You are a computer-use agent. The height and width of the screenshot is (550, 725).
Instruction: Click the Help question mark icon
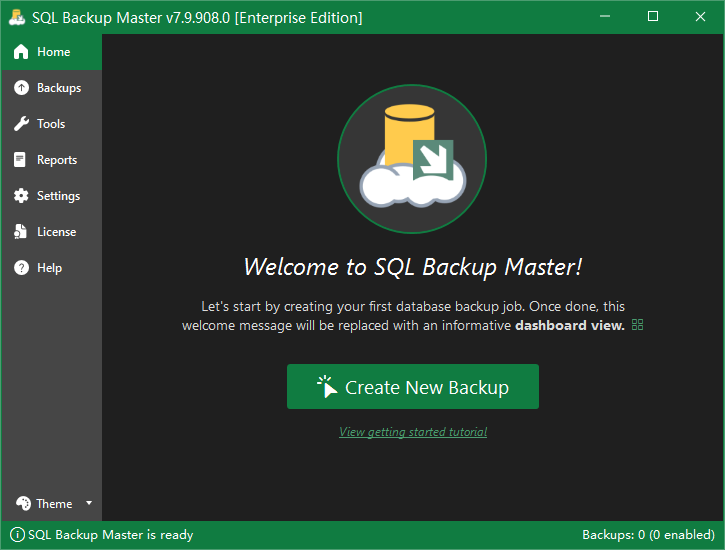[x=21, y=268]
